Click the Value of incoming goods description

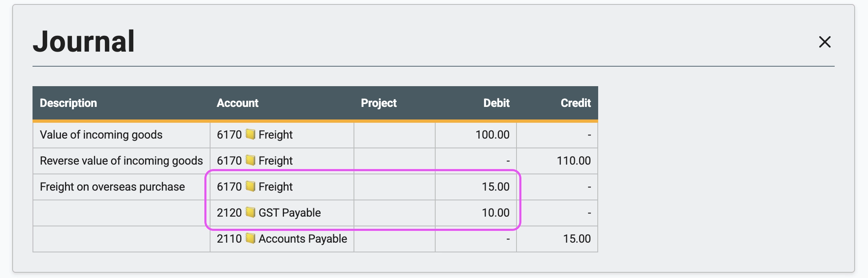click(x=101, y=135)
